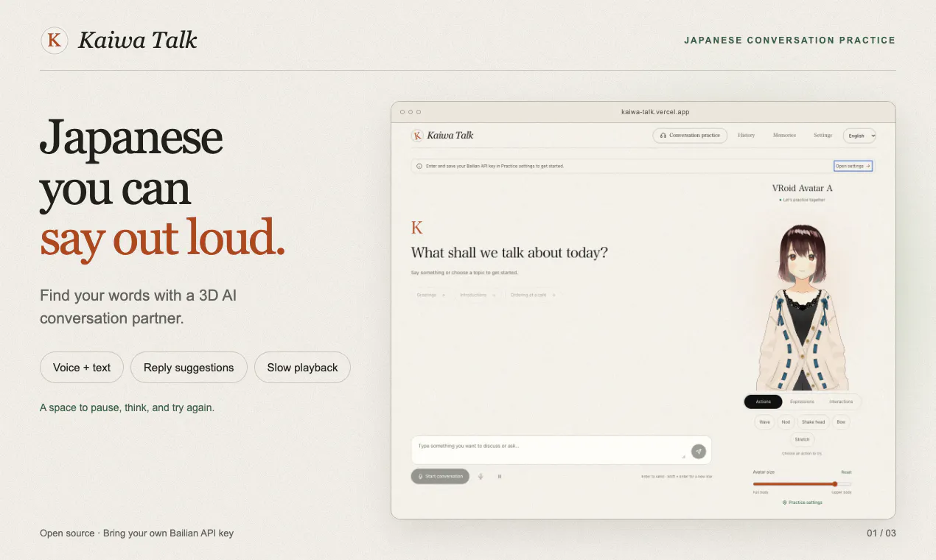Click the 'Japanese Conversation Practice' header text
This screenshot has width=936, height=560.
[x=789, y=41]
